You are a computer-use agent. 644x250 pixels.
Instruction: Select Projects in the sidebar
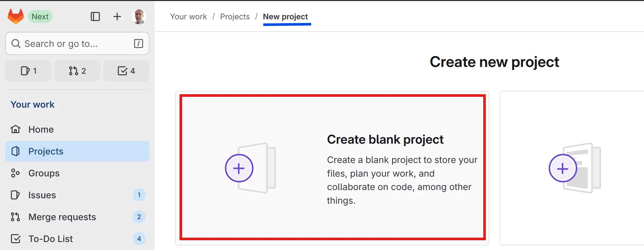point(46,151)
